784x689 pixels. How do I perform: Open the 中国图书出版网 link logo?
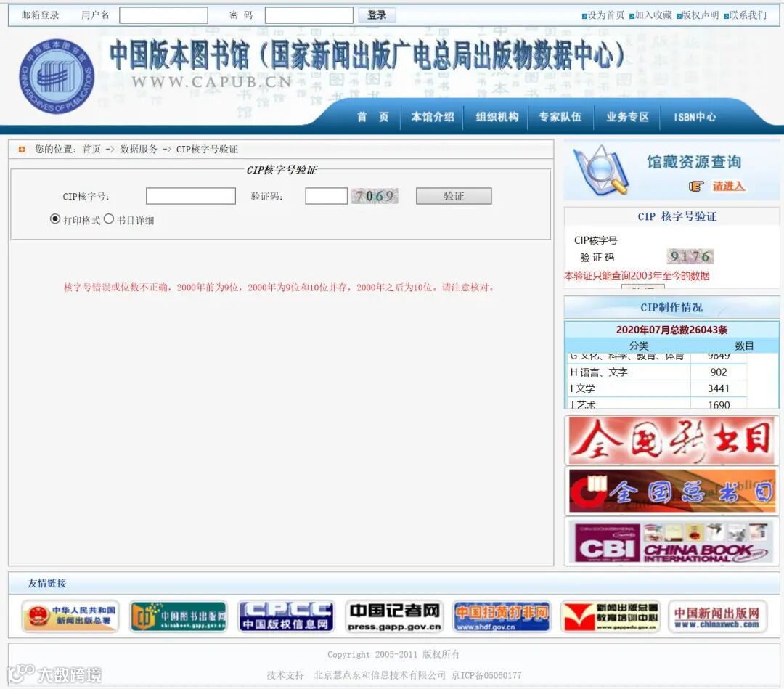[x=179, y=616]
